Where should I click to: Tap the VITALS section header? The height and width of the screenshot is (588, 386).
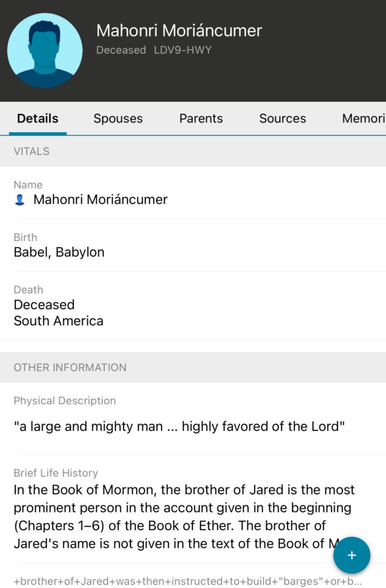[32, 152]
